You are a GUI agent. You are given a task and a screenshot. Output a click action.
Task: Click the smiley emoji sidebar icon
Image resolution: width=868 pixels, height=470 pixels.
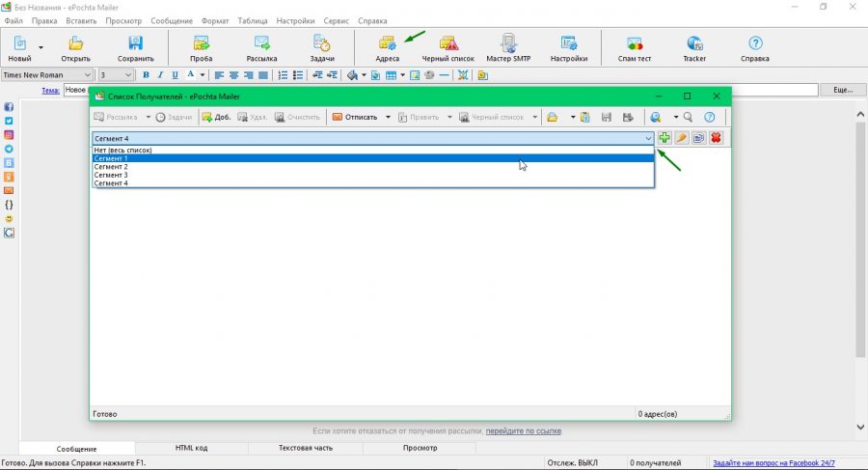9,218
